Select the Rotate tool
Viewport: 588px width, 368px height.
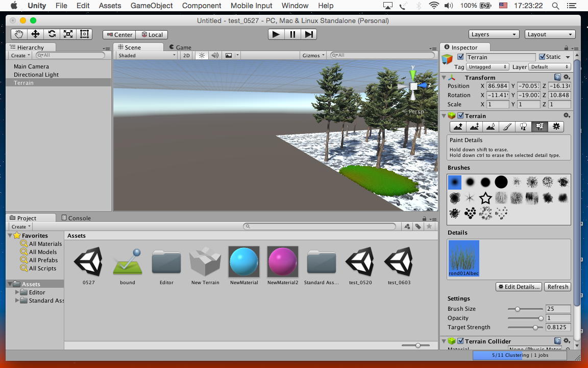52,34
